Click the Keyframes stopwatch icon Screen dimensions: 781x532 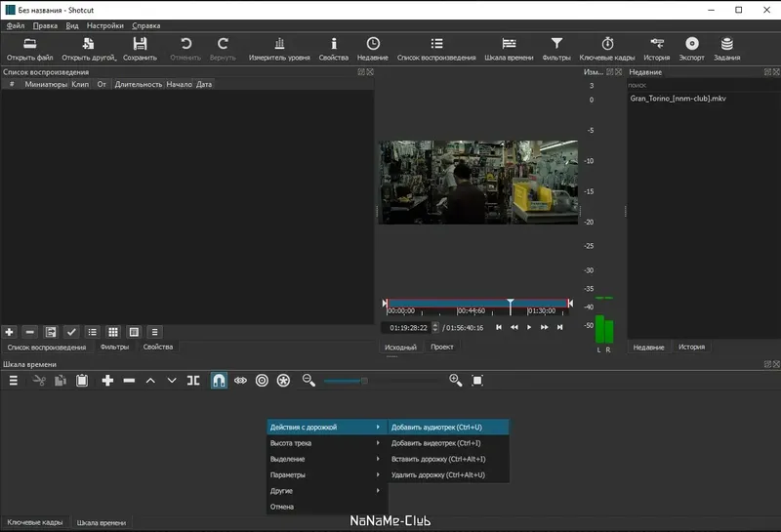click(607, 45)
